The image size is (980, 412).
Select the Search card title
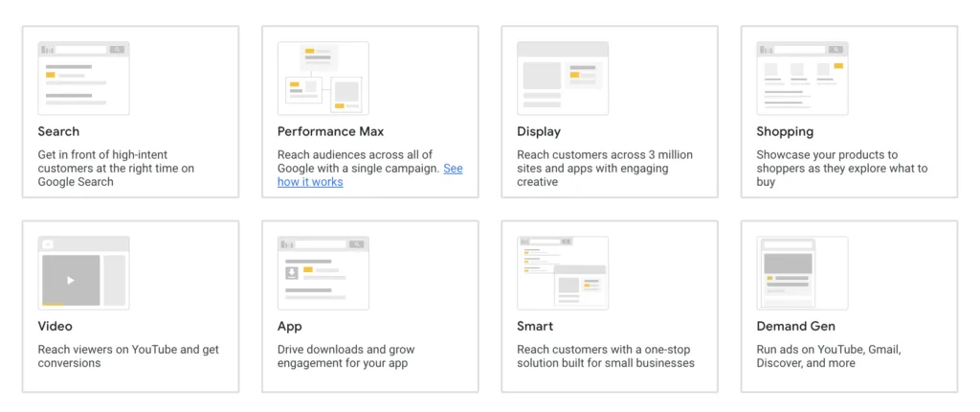(58, 131)
